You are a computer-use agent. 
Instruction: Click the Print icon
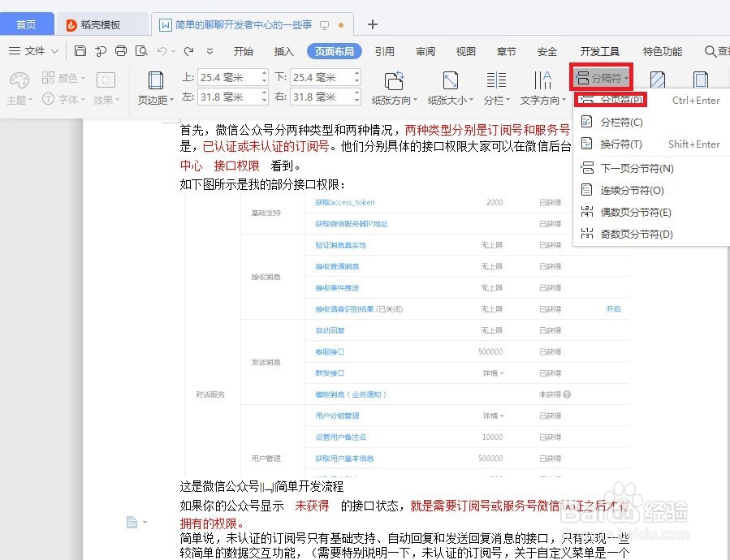[120, 51]
